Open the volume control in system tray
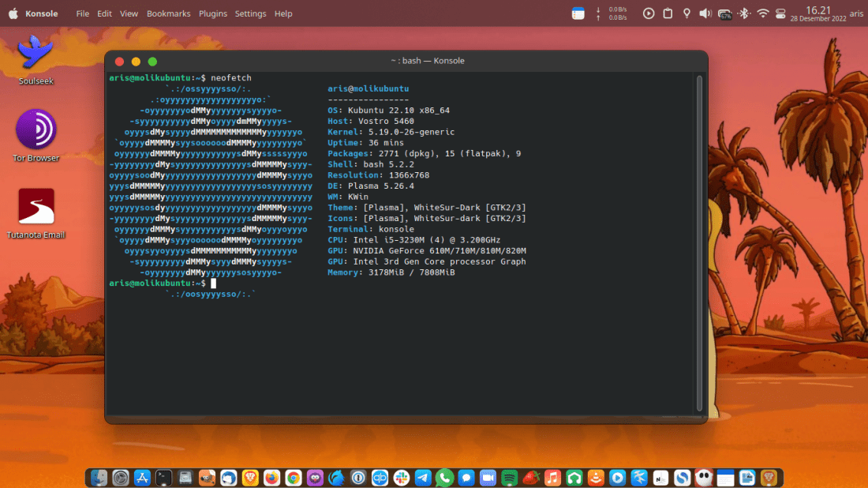The height and width of the screenshot is (488, 868). (x=705, y=13)
